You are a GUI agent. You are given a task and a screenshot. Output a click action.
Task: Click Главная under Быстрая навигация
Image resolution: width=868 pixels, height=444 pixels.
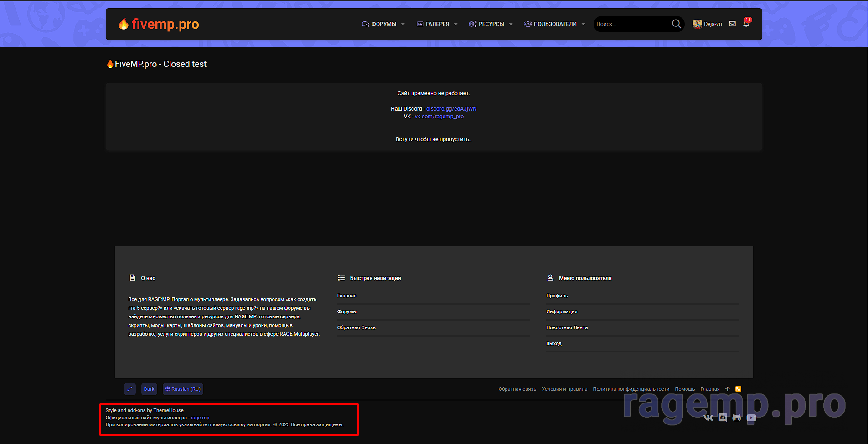(347, 296)
